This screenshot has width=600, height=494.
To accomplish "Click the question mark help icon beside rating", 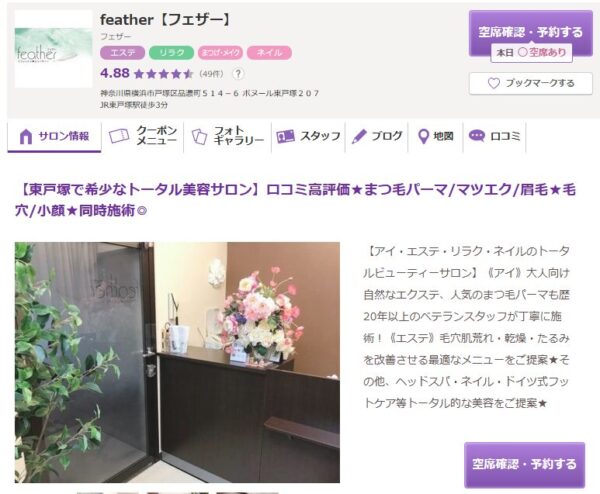I will (238, 73).
